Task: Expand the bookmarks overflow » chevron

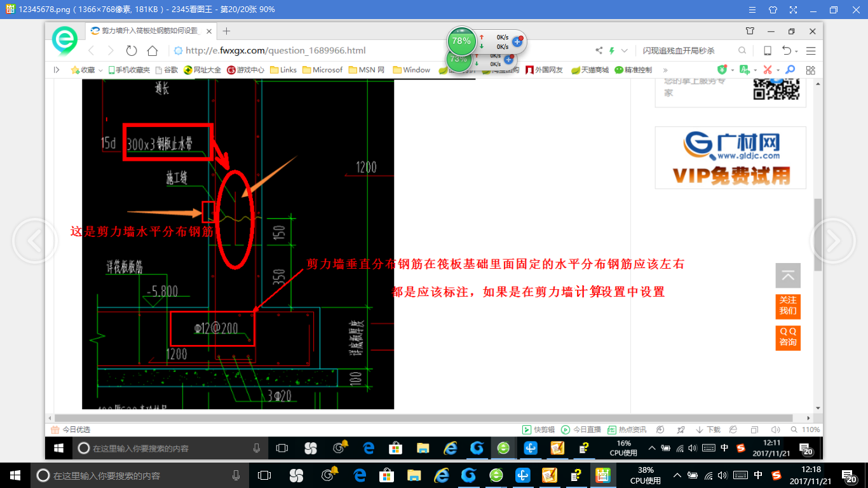Action: [x=665, y=70]
